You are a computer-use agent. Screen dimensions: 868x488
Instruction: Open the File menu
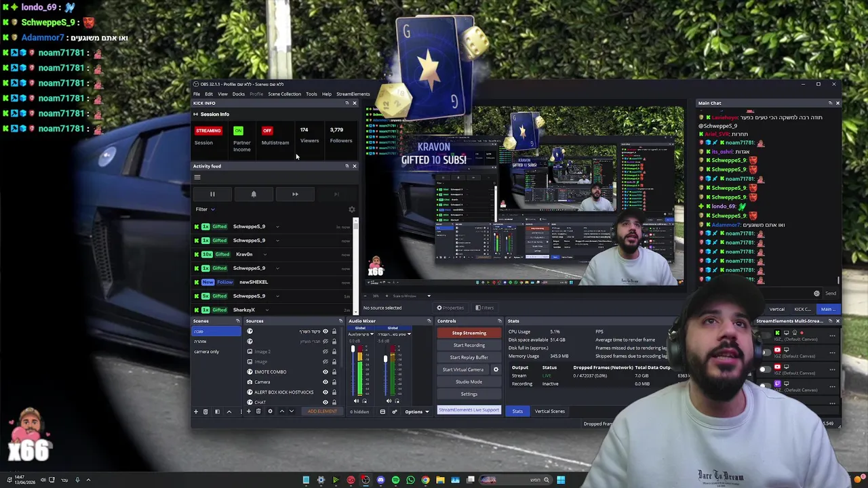197,94
